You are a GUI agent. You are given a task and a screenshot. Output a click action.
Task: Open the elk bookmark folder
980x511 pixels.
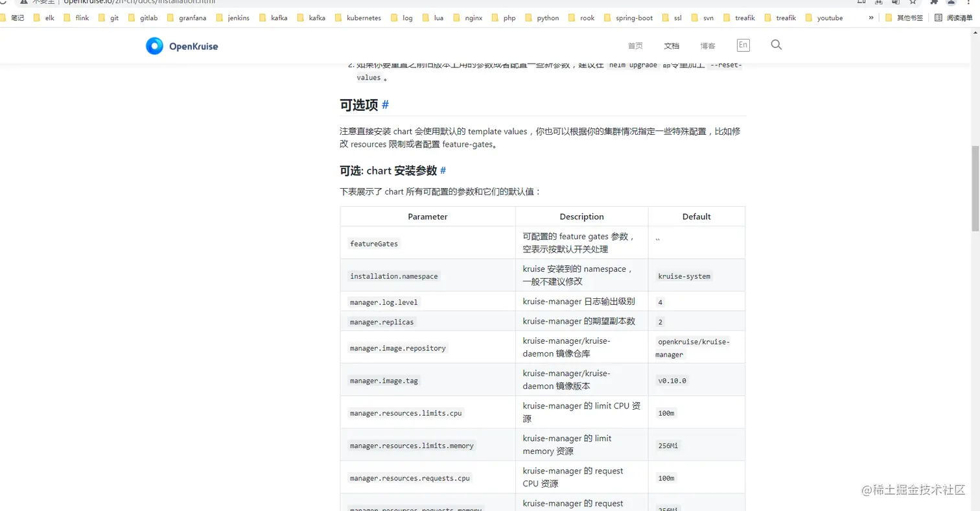pos(44,18)
